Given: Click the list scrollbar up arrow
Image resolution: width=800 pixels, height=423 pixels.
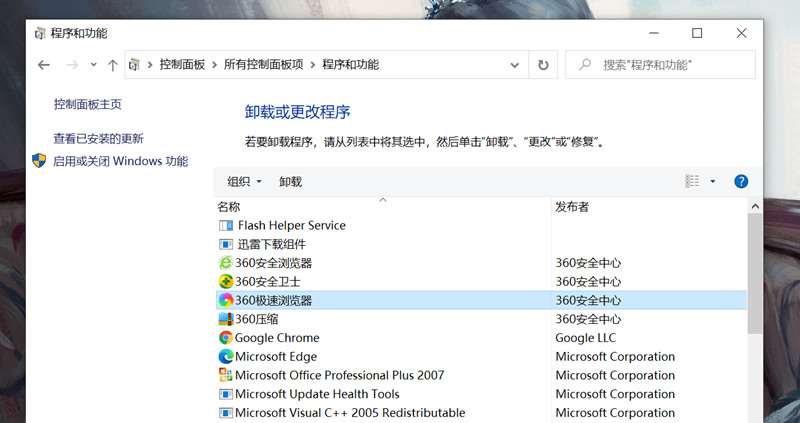Looking at the screenshot, I should click(755, 207).
